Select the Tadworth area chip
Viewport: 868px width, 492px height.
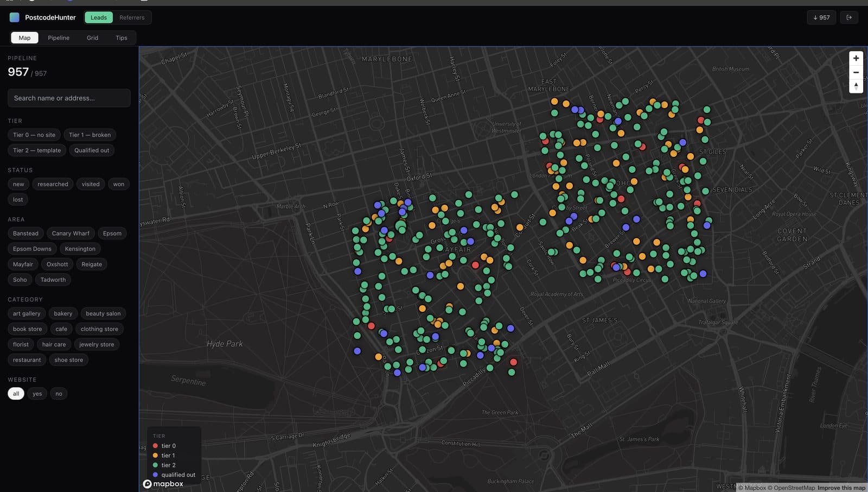tap(53, 280)
